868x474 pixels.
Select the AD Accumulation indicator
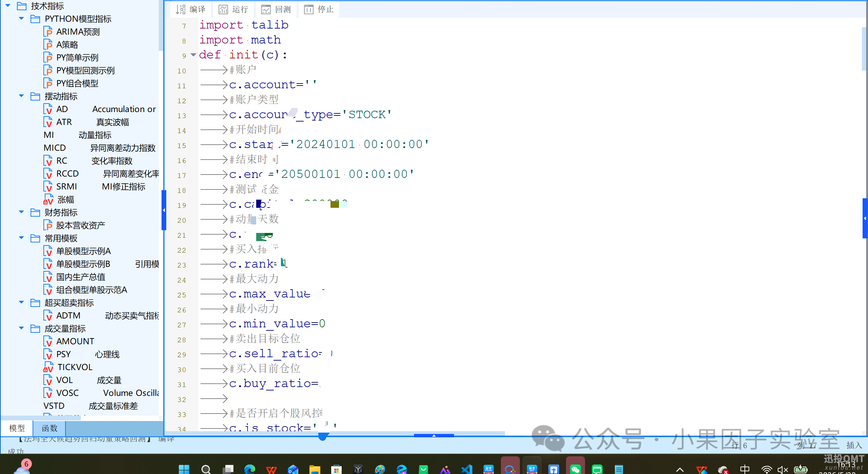pos(100,109)
